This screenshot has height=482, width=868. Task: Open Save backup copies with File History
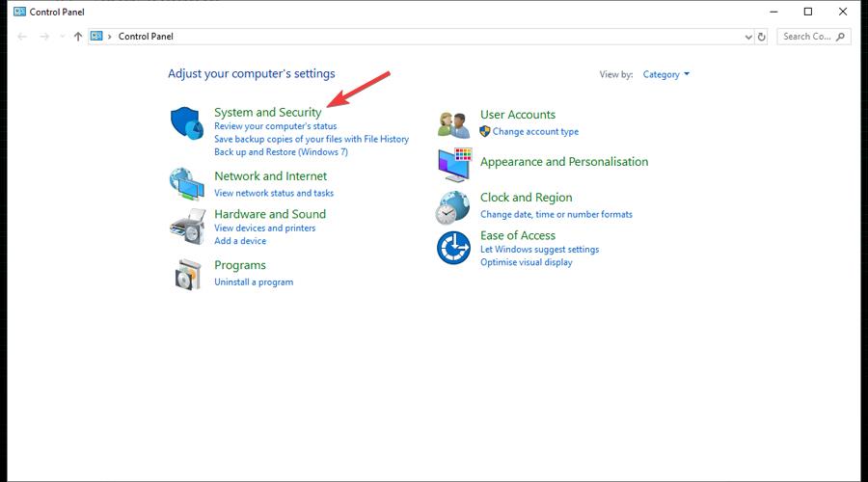point(312,139)
